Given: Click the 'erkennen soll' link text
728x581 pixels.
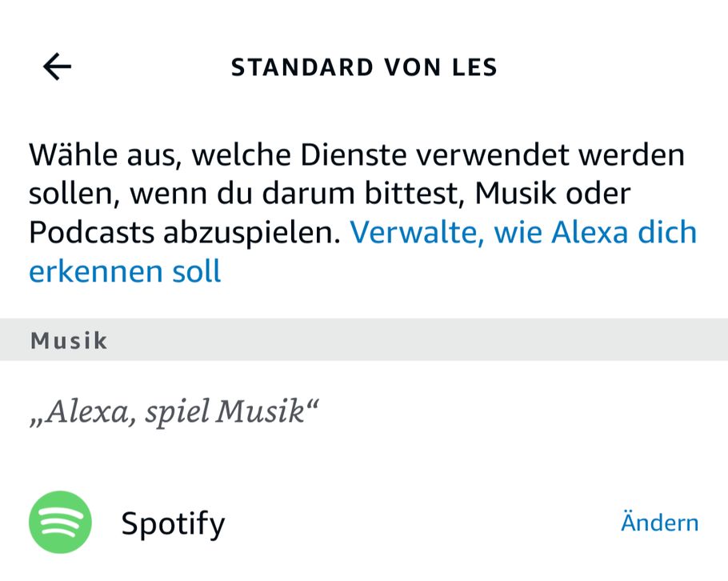Looking at the screenshot, I should 125,272.
